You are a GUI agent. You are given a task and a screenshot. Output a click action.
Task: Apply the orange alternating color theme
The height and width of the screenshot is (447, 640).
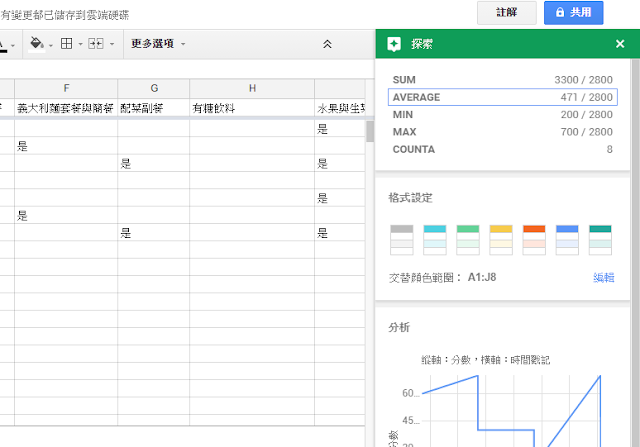click(534, 240)
